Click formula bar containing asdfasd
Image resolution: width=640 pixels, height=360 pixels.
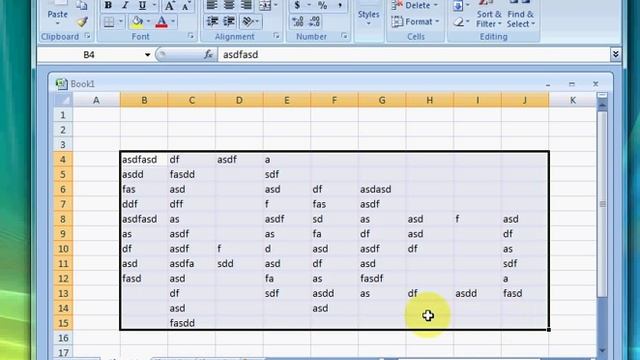414,55
